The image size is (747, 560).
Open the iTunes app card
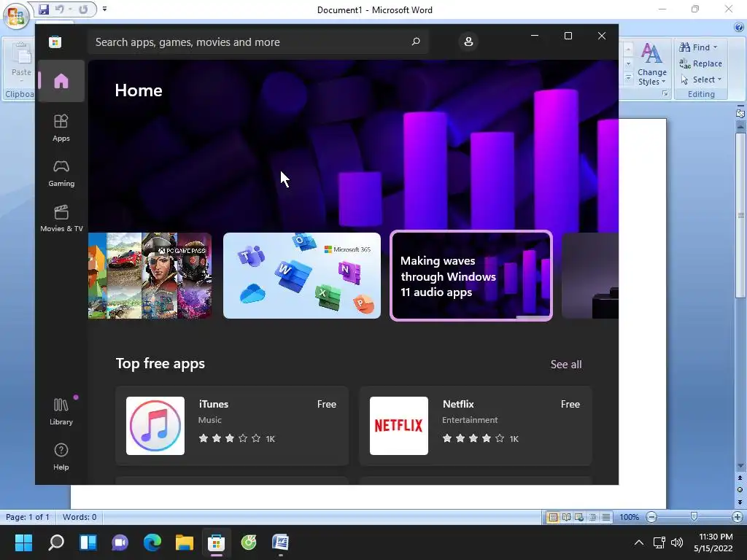pos(232,426)
